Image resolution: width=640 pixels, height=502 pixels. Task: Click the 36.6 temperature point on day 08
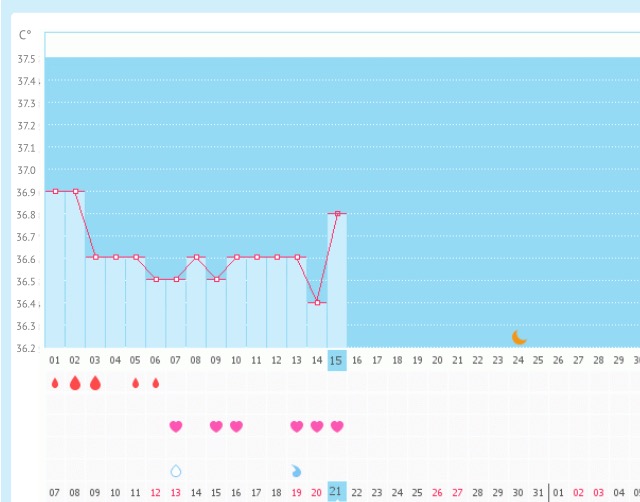point(196,257)
